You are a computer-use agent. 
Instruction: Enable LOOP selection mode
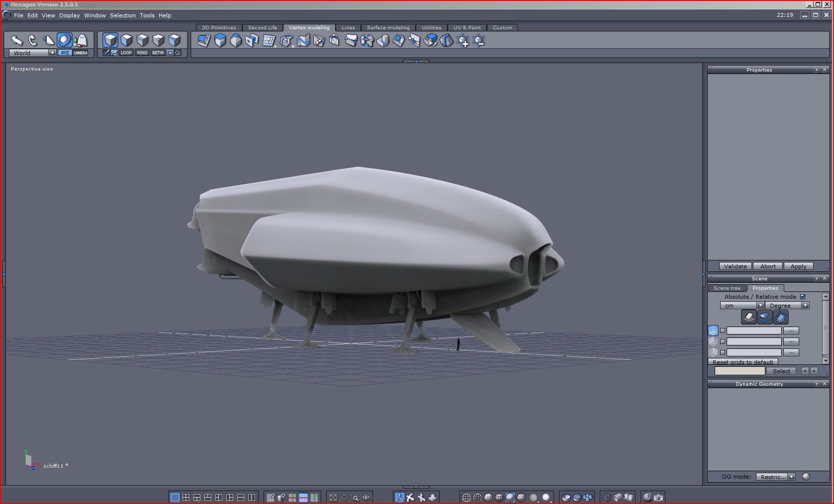point(126,53)
